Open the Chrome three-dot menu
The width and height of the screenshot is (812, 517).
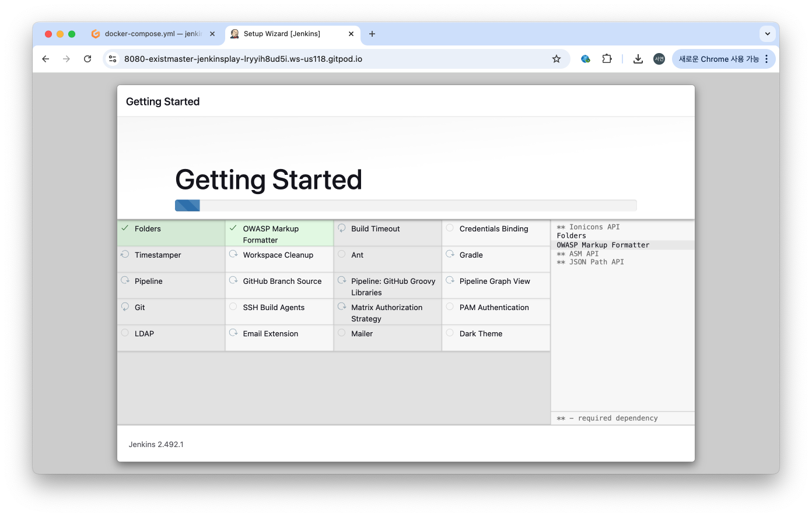[x=766, y=59]
